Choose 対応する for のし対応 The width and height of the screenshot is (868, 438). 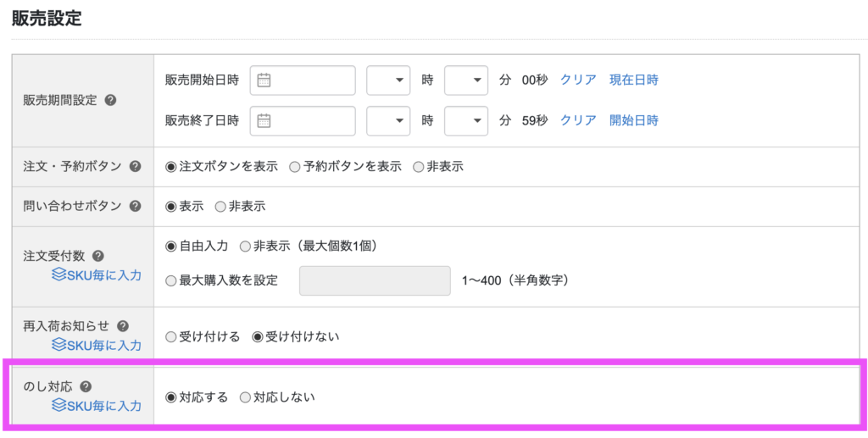[171, 397]
